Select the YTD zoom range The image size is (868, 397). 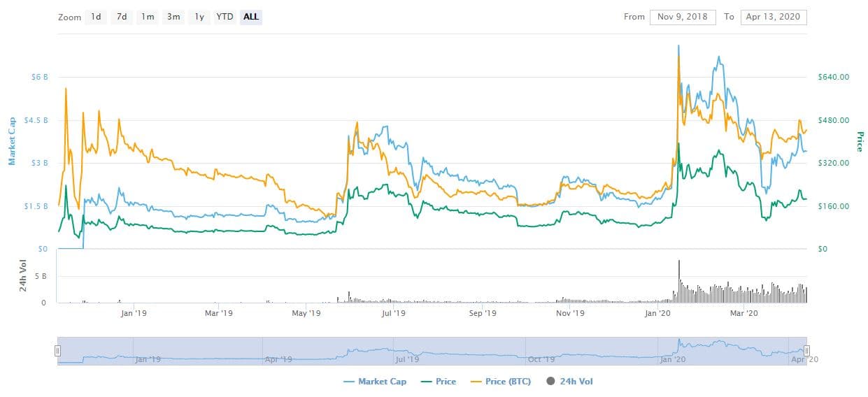pos(225,17)
